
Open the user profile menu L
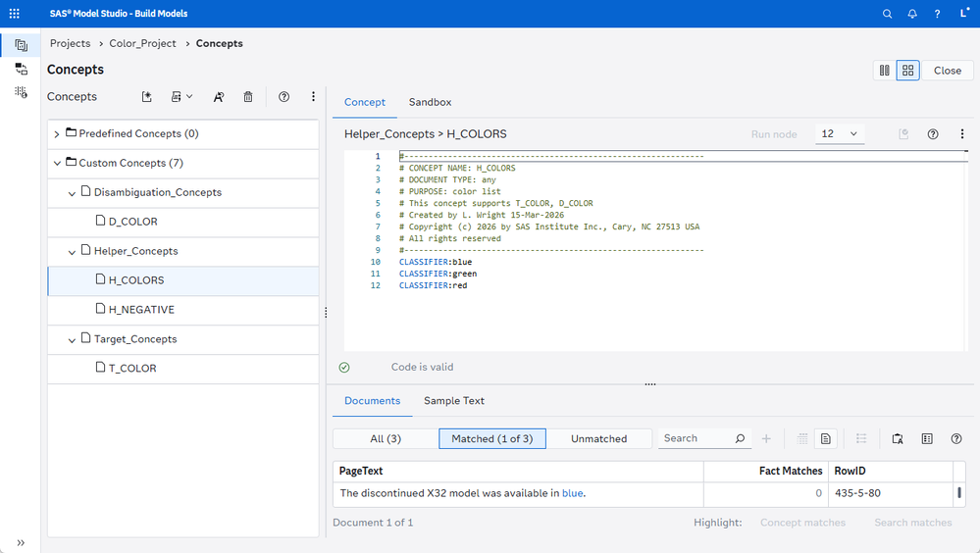pos(964,13)
